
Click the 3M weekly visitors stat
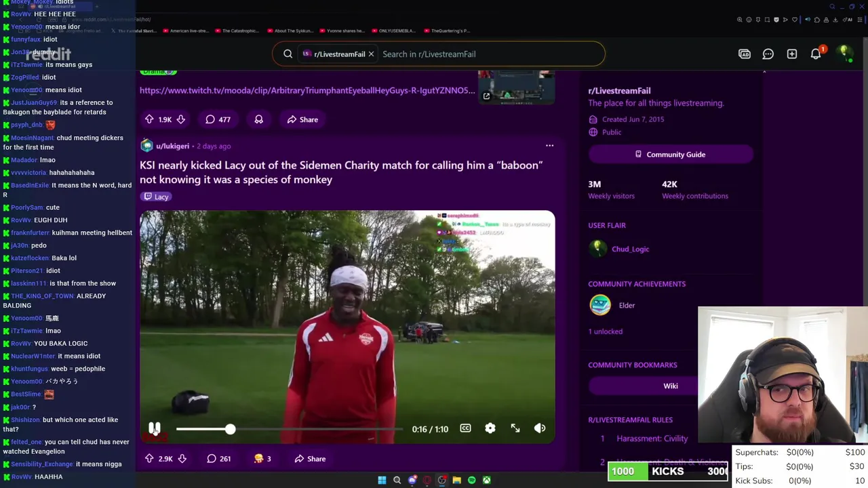click(x=611, y=189)
